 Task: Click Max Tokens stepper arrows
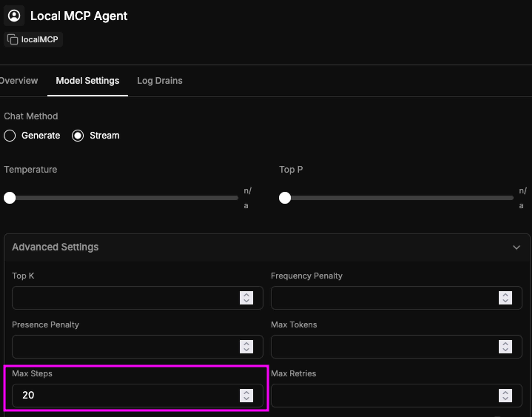[x=505, y=346]
